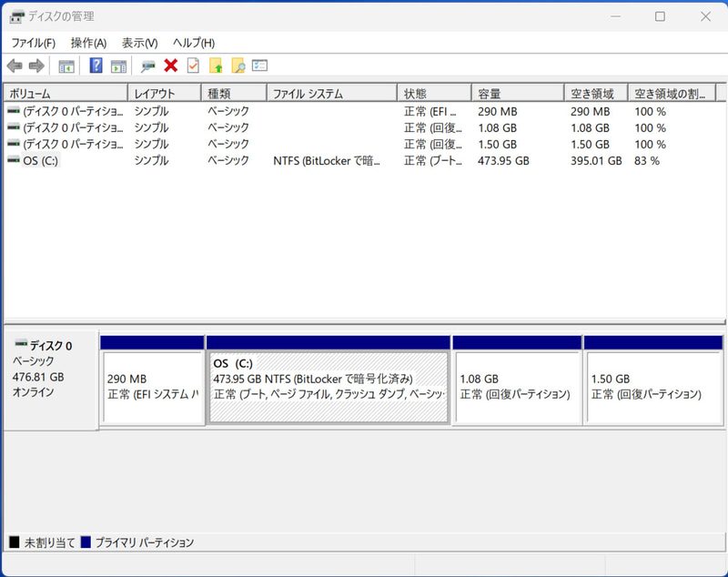Open help with the blue question mark icon
The image size is (728, 577).
coord(96,66)
